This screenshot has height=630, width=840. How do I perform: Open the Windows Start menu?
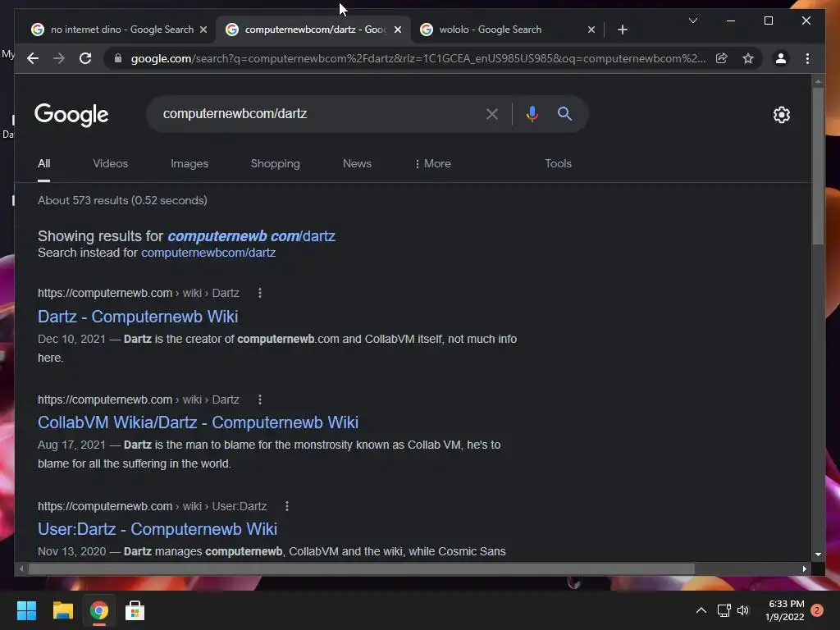(26, 610)
